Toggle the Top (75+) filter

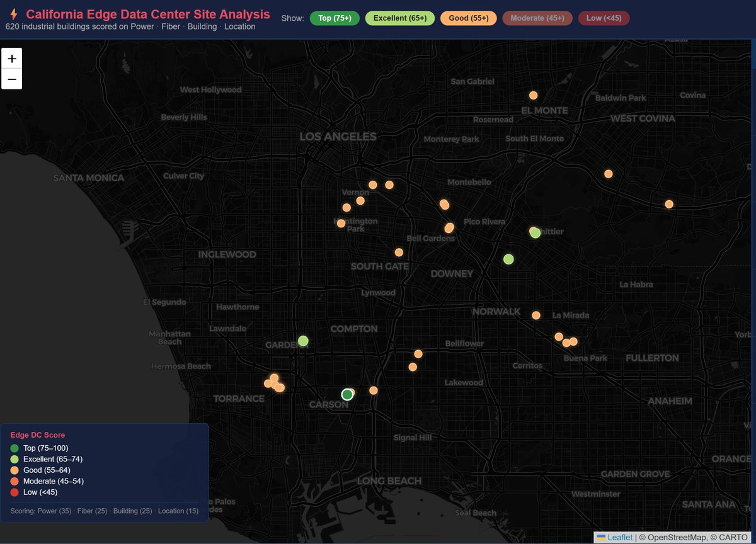[x=335, y=18]
